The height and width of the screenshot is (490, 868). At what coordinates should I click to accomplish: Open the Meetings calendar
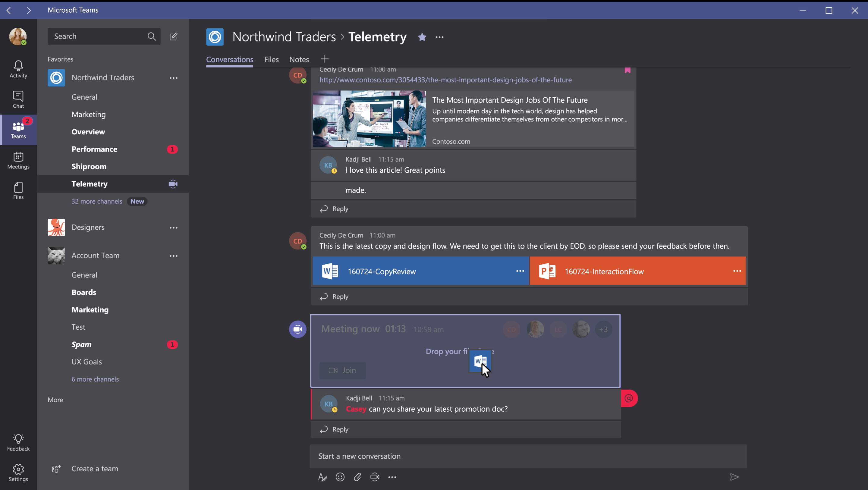pyautogui.click(x=18, y=160)
